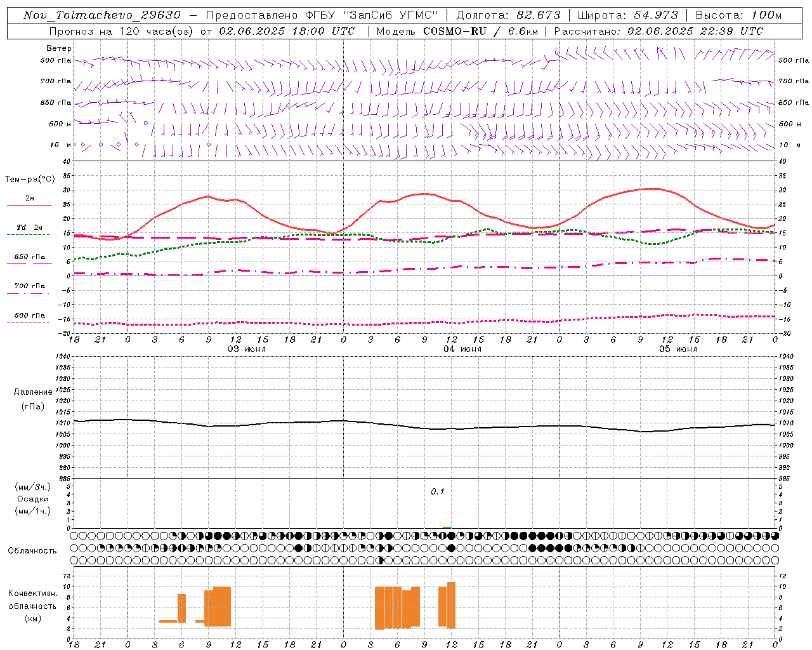Image resolution: width=812 pixels, height=650 pixels.
Task: Click the 04 июня date label
Action: (462, 349)
